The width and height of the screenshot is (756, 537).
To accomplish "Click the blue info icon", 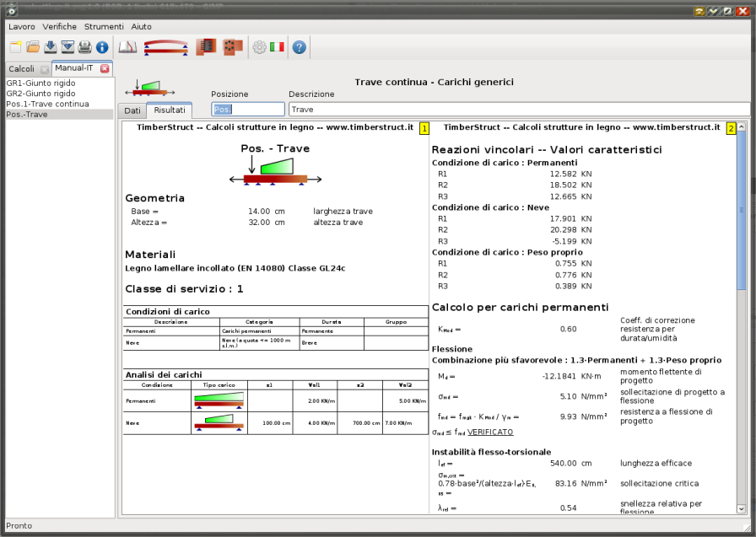I will pos(102,47).
